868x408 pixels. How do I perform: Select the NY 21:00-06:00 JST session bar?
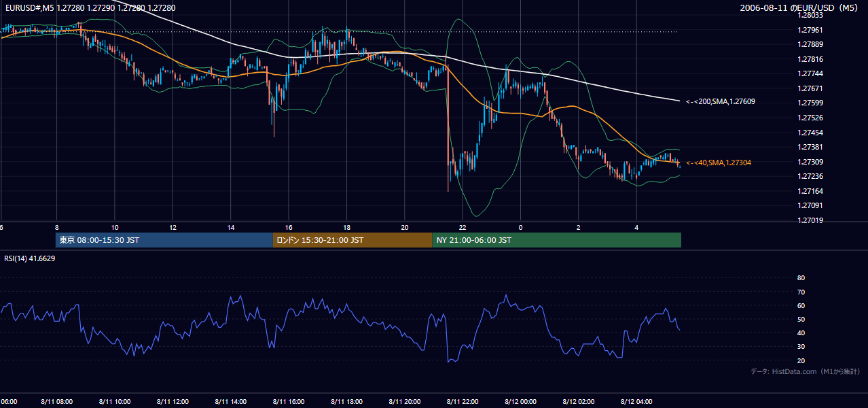tap(556, 240)
